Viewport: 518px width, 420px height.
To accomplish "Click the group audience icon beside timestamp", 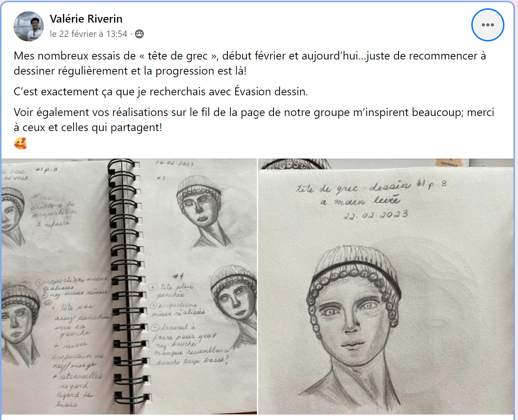I will pyautogui.click(x=139, y=34).
